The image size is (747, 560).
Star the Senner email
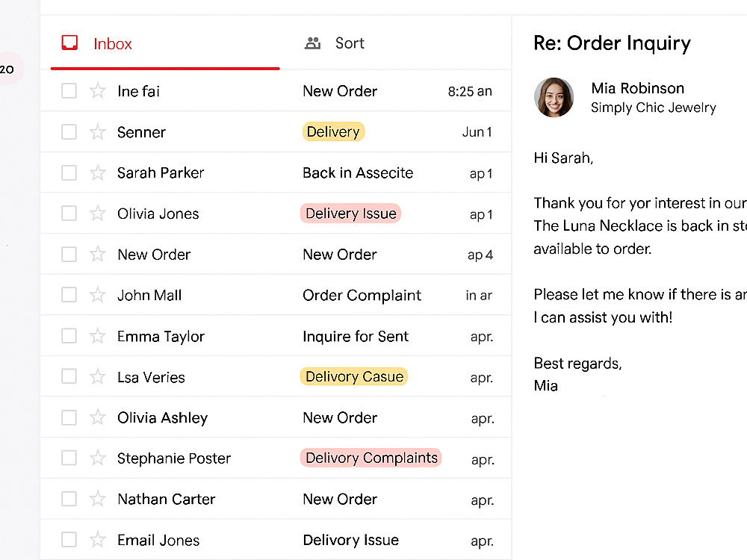coord(98,131)
